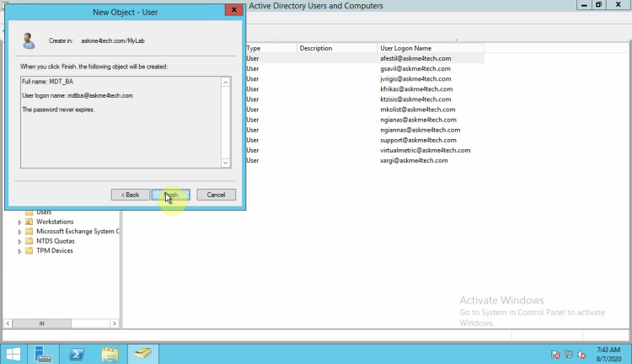Expand the Microsoft Exchange System tree node
The image size is (632, 364).
pos(19,232)
